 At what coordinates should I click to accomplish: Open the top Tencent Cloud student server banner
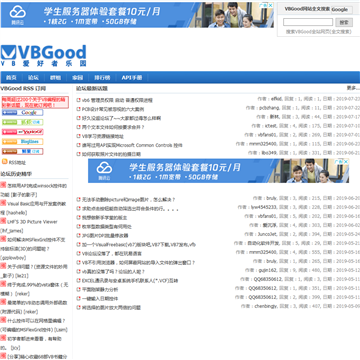[137, 15]
